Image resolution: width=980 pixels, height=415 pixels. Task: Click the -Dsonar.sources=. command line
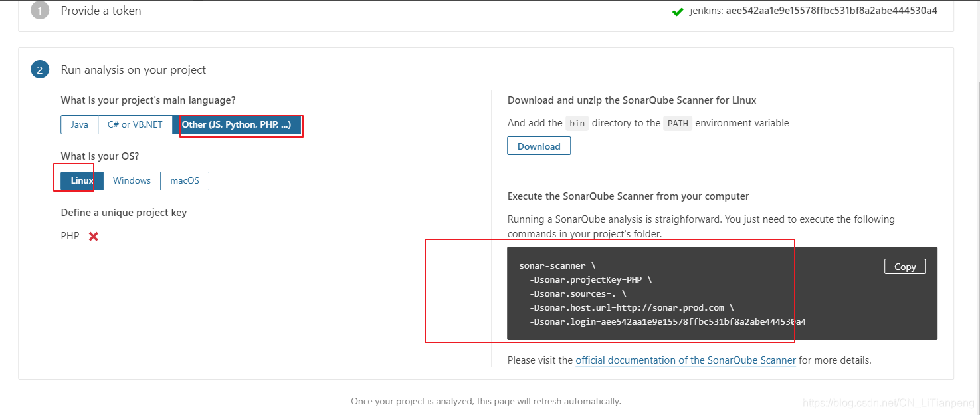[578, 293]
